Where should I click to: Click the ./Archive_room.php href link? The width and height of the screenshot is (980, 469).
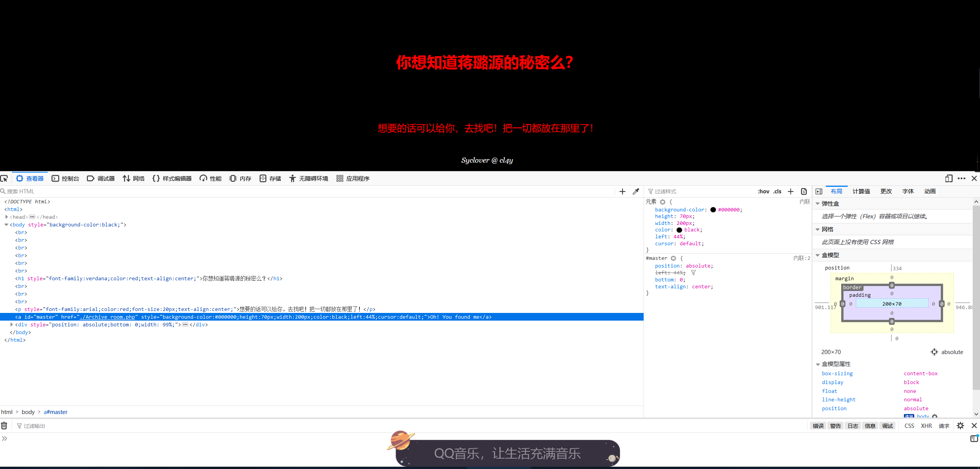107,317
